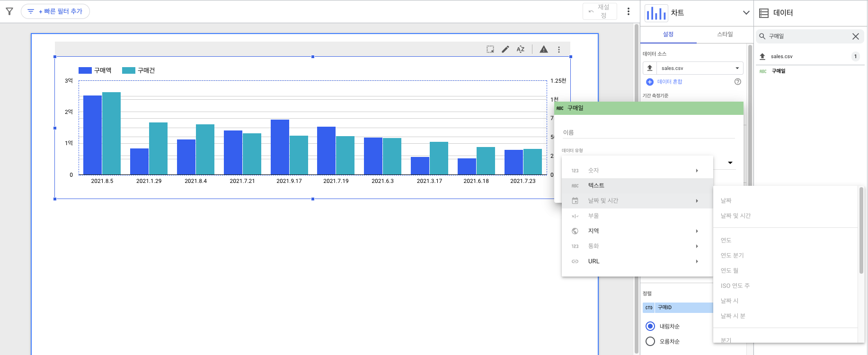Viewport: 868px width, 355px height.
Task: Open the data blend help icon
Action: tap(738, 82)
